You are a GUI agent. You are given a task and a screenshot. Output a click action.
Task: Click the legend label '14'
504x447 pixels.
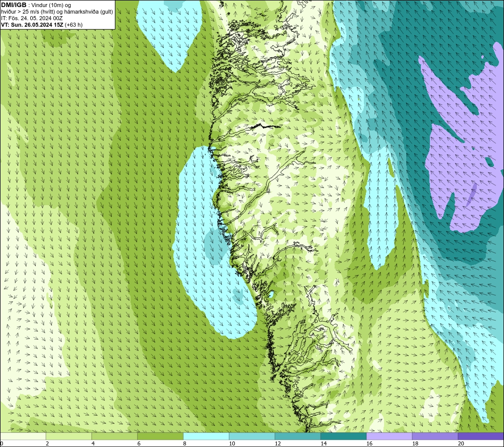point(324,443)
